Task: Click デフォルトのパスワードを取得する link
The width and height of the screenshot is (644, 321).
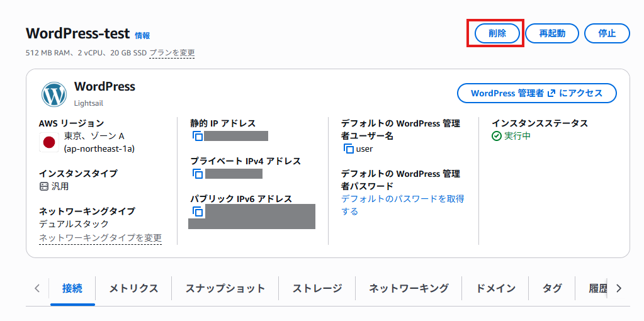Action: point(403,205)
